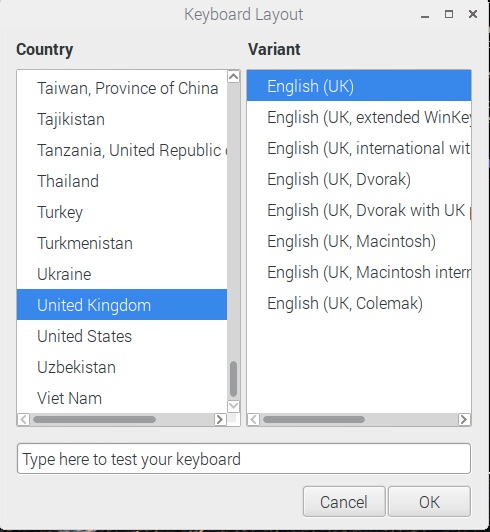Click the Variant list horizontal scrollbar thumb
The image size is (490, 532).
pos(314,420)
